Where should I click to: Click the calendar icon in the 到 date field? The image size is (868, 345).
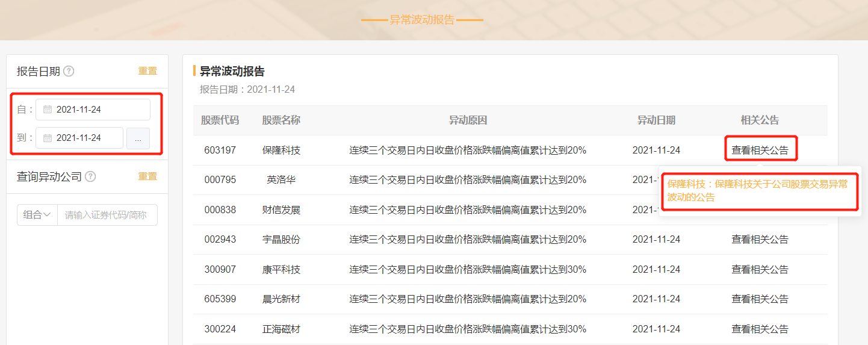coord(48,138)
